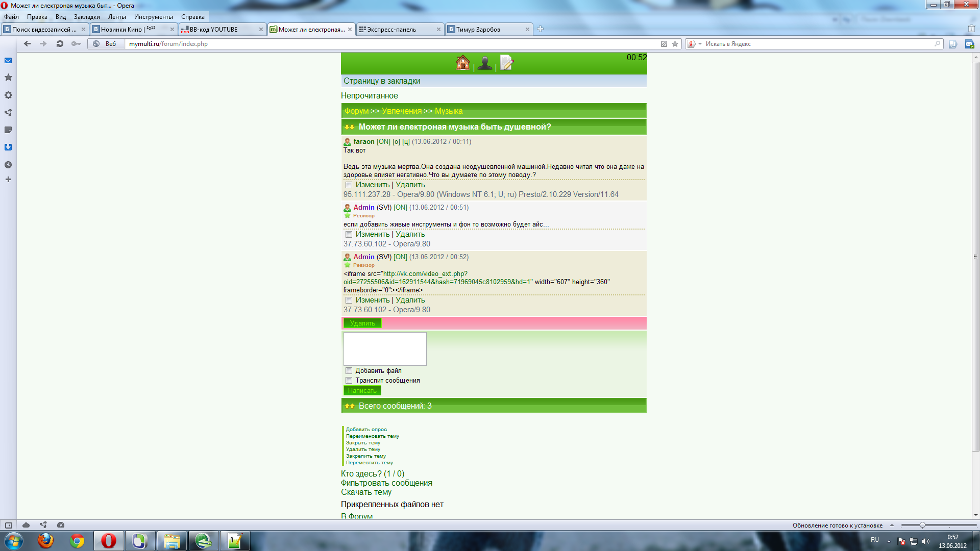Open the Закладки menu
Image resolution: width=980 pixels, height=551 pixels.
(x=86, y=17)
